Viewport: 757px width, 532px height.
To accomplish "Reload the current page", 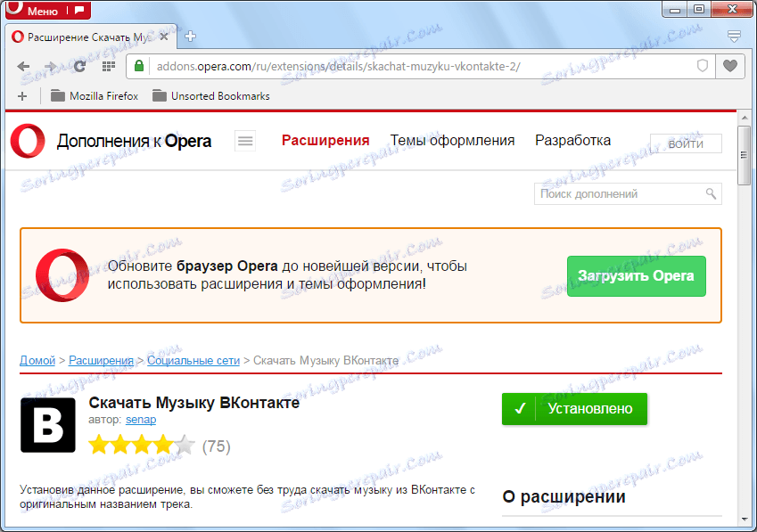I will click(x=79, y=66).
